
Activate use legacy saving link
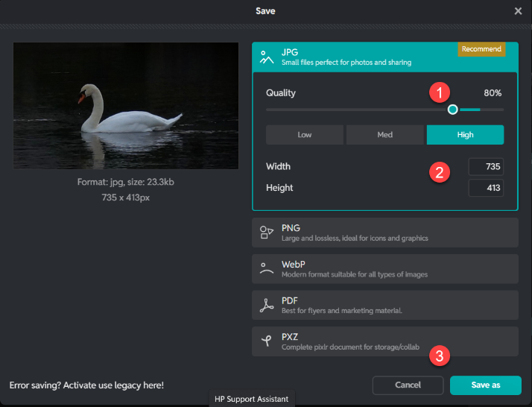click(x=86, y=385)
